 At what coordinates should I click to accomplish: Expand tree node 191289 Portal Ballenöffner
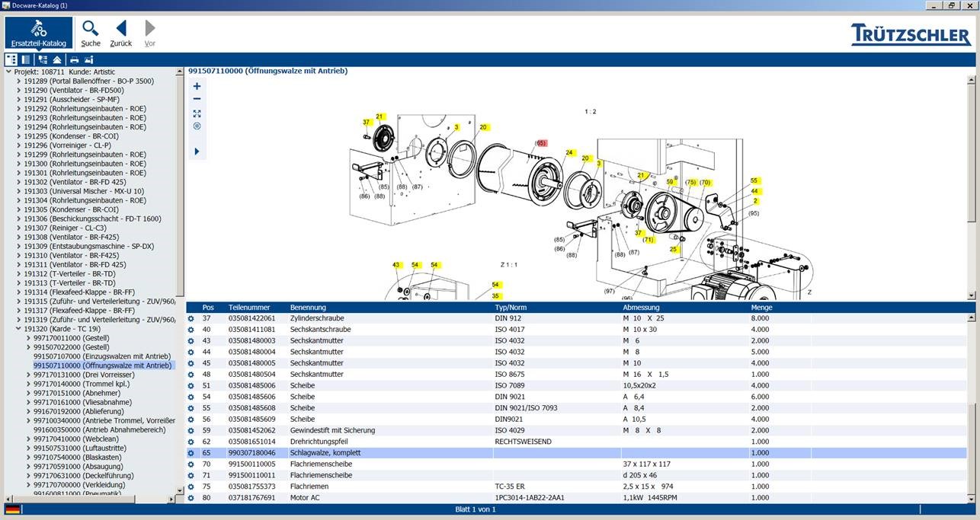[x=18, y=81]
